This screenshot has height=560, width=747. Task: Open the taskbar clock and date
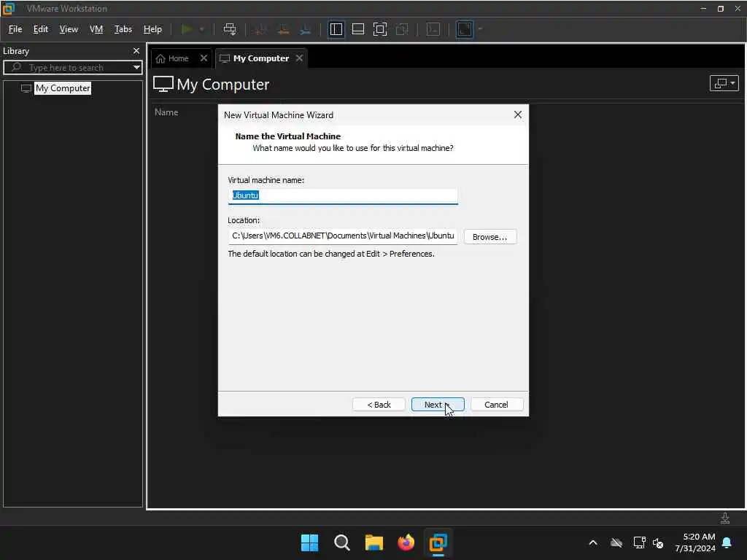point(694,542)
